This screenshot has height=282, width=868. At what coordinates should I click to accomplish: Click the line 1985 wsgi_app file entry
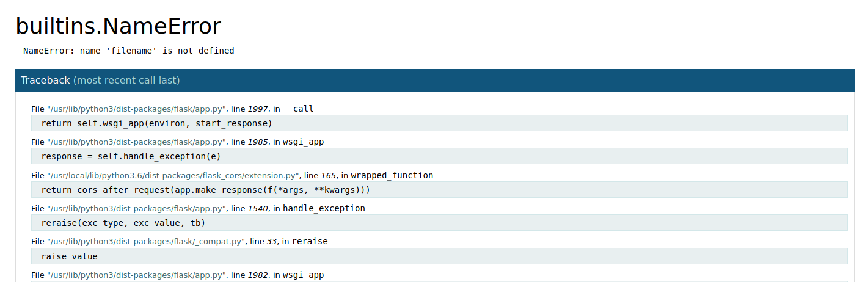tap(177, 142)
